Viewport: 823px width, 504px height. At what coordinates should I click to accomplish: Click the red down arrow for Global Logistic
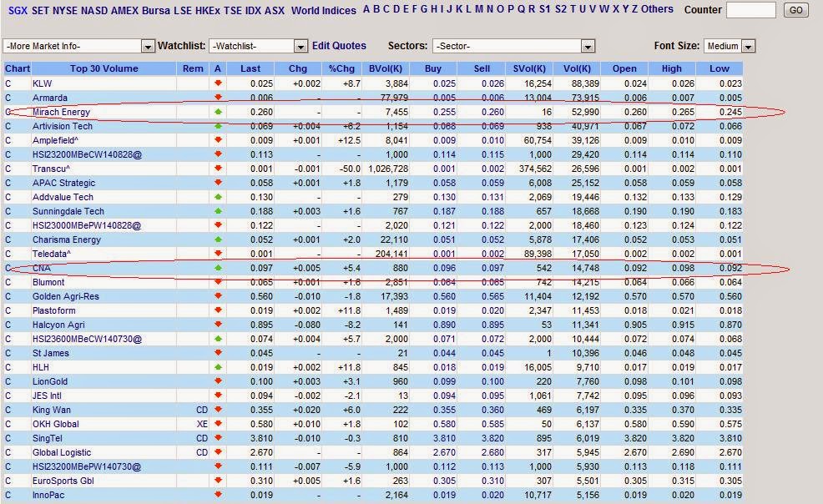click(219, 452)
